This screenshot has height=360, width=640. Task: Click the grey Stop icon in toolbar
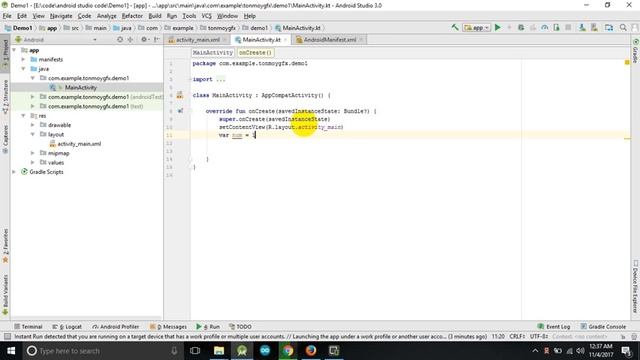tap(568, 27)
